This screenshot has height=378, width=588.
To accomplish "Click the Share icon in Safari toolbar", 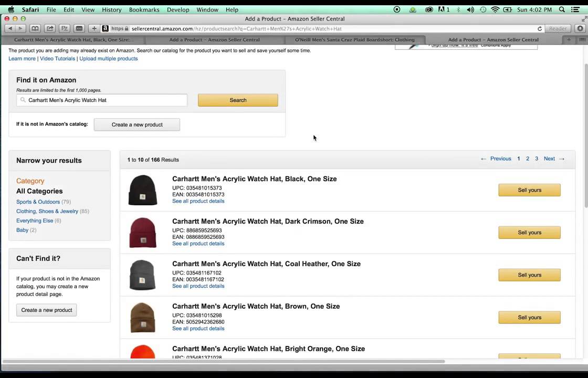I will tap(49, 28).
